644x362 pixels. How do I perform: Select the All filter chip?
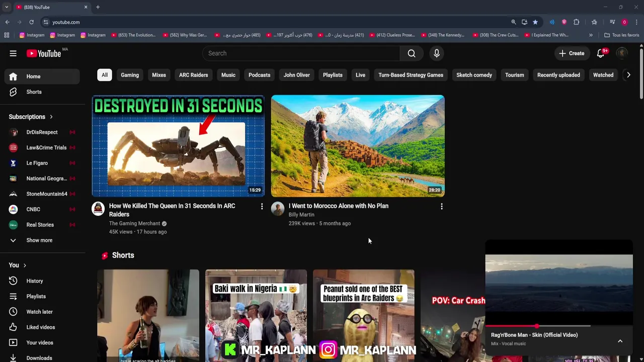(105, 75)
